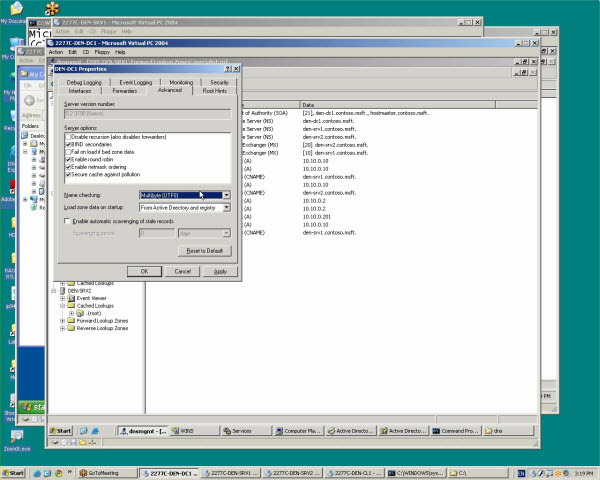Open the Name checking dropdown
Image resolution: width=600 pixels, height=480 pixels.
pos(227,195)
